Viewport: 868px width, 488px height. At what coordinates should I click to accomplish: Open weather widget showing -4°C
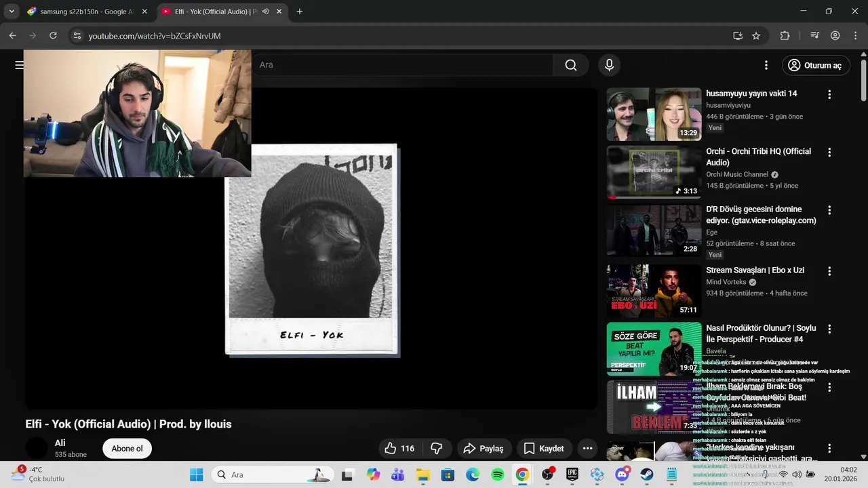point(38,474)
